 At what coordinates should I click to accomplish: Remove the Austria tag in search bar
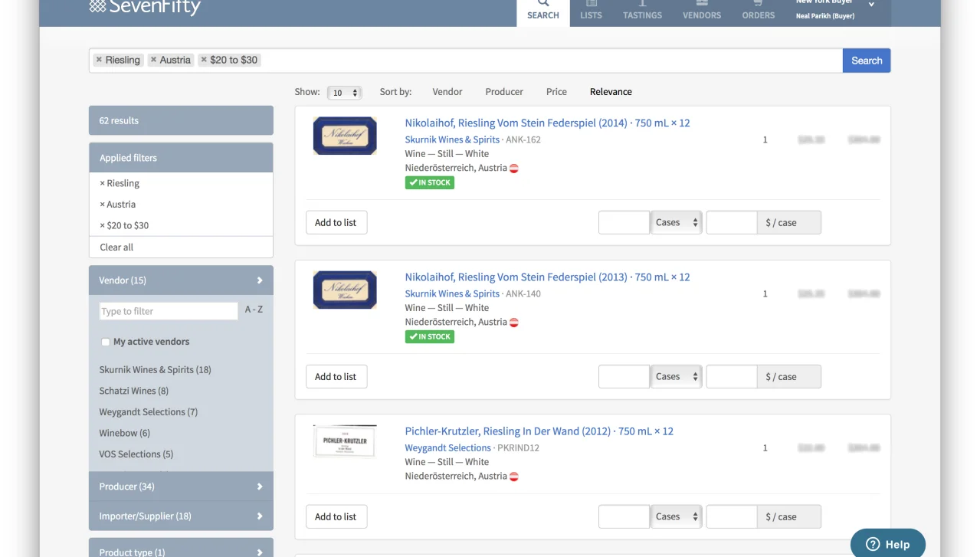tap(153, 60)
